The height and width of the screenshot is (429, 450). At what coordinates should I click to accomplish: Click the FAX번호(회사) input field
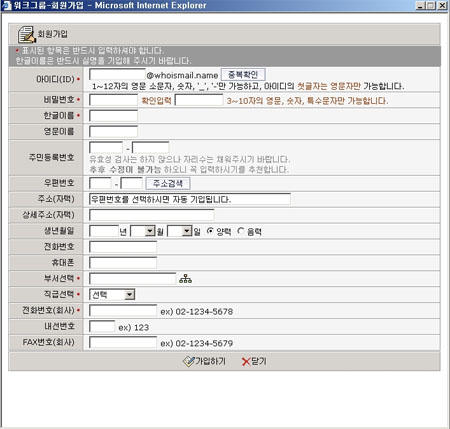[123, 342]
